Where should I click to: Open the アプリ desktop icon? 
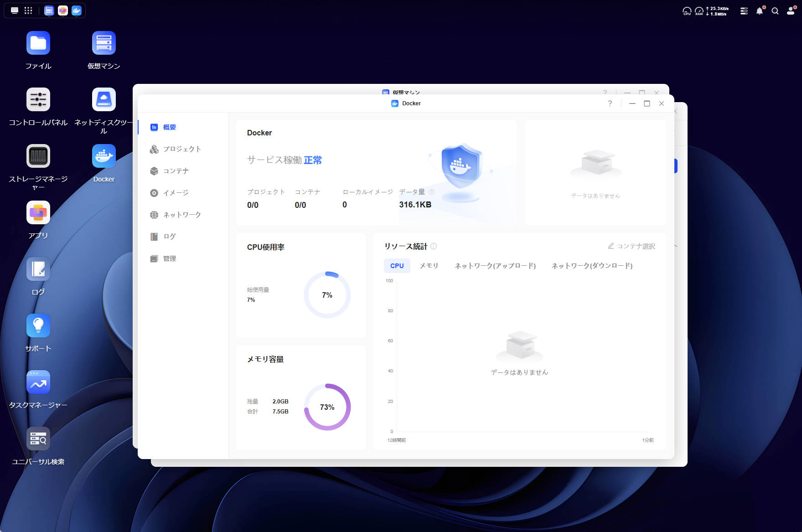pos(38,212)
